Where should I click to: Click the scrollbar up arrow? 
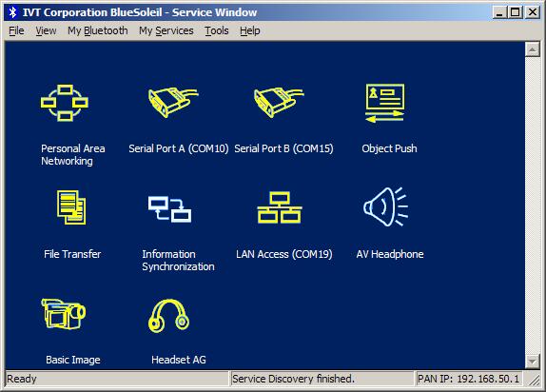532,49
